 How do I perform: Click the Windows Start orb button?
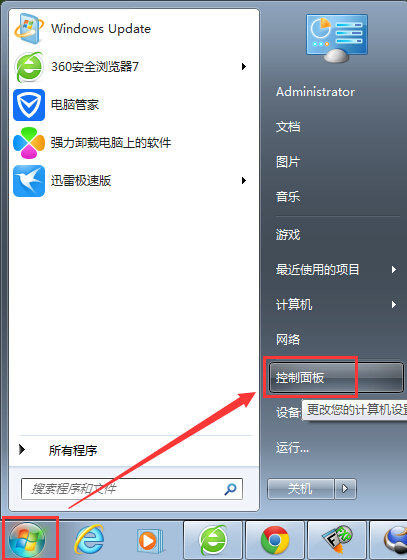[x=27, y=540]
